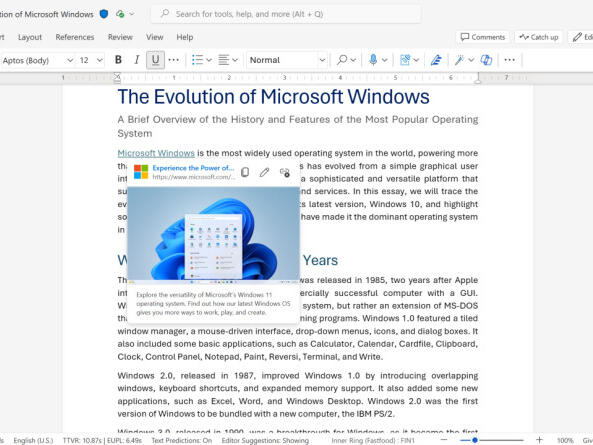This screenshot has width=593, height=445.
Task: Open the Experience the Power of... link title
Action: tap(193, 168)
